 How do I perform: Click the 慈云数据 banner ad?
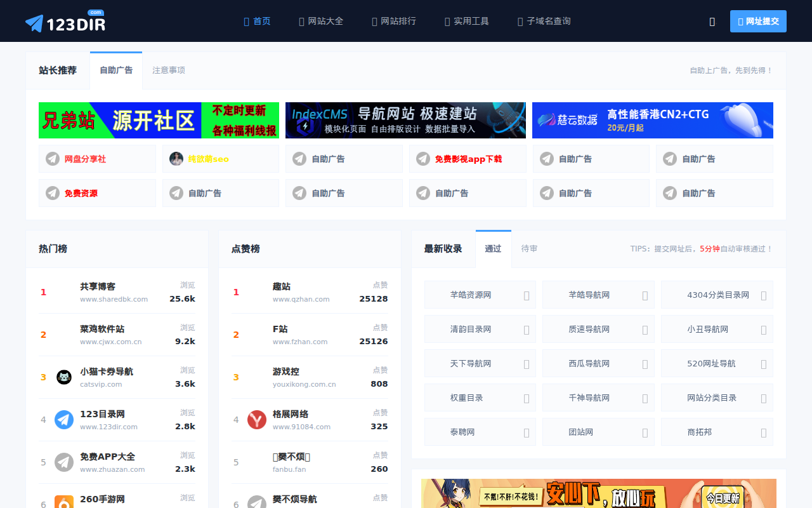653,120
